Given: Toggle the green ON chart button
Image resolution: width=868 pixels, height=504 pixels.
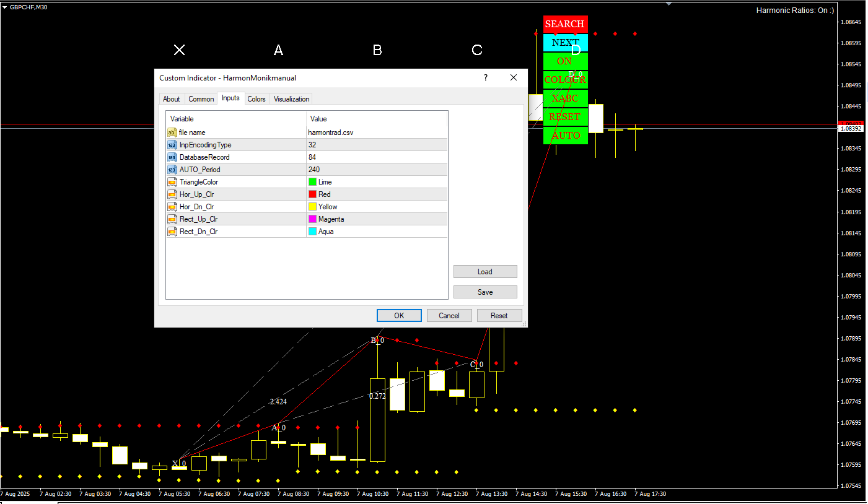Looking at the screenshot, I should tap(564, 61).
